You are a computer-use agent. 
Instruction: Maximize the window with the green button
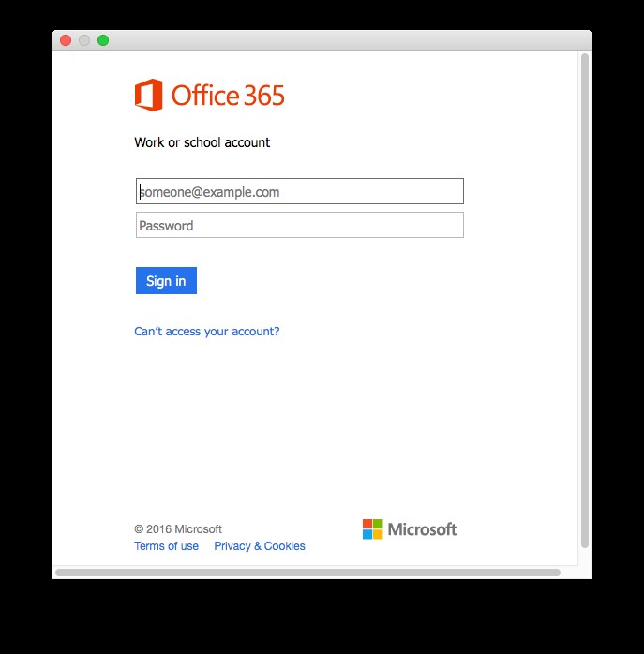[103, 40]
